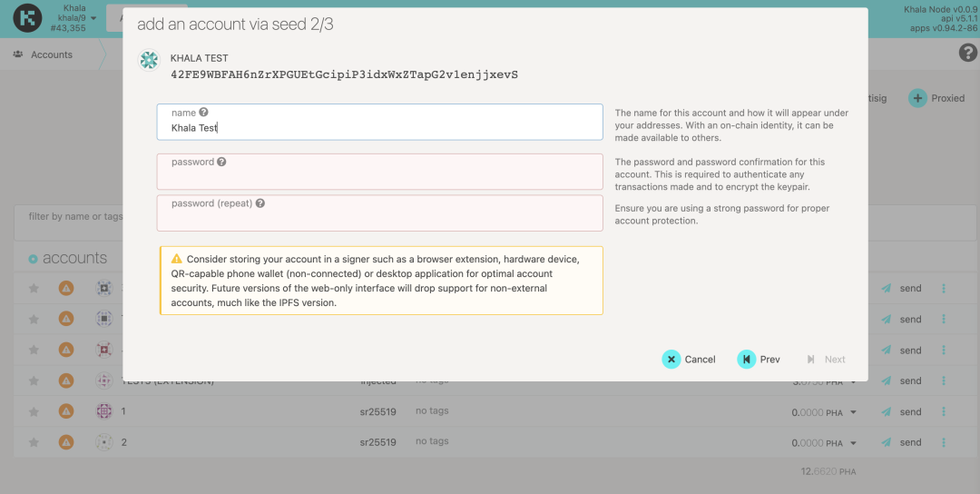The height and width of the screenshot is (494, 980).
Task: Click the add Proxied account button
Action: tap(937, 98)
